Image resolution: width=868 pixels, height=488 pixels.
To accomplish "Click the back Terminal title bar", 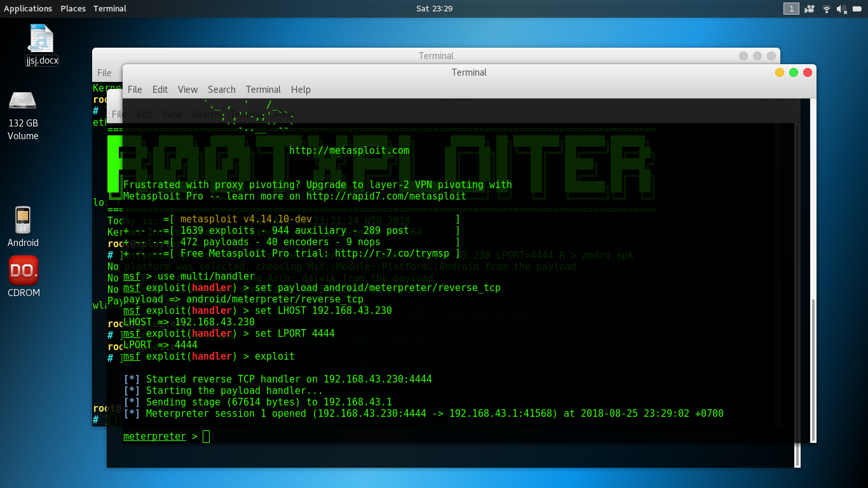I will pyautogui.click(x=436, y=56).
